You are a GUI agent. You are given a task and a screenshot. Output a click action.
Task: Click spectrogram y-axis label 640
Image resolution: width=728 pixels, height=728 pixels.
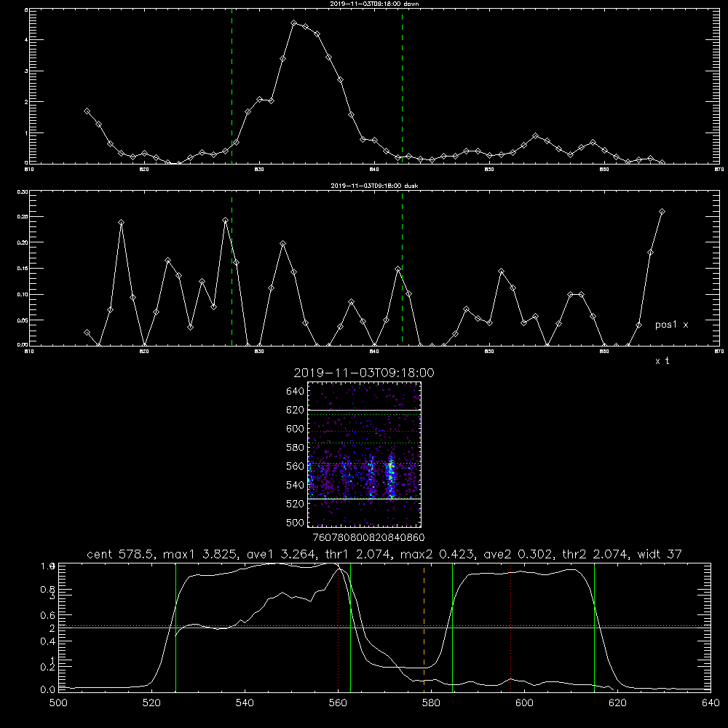pyautogui.click(x=296, y=392)
